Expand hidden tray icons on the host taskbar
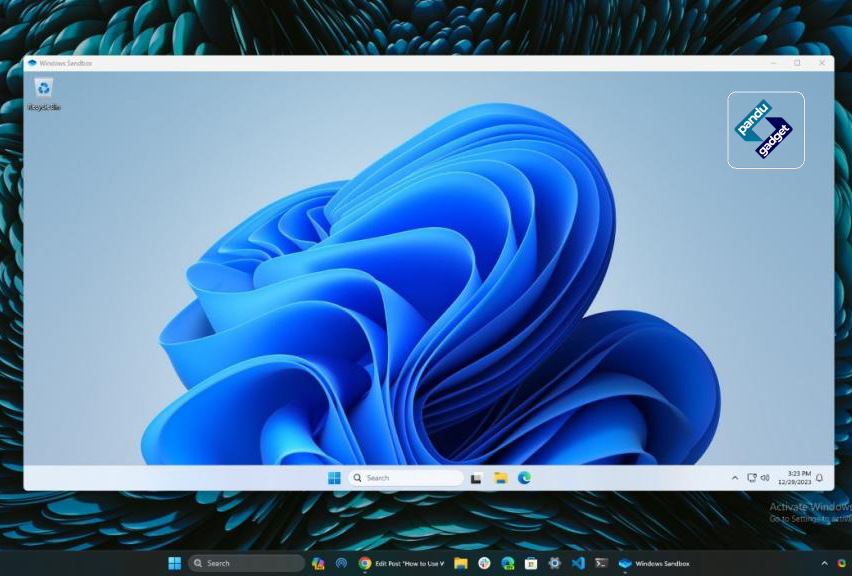852x576 pixels. (x=824, y=564)
